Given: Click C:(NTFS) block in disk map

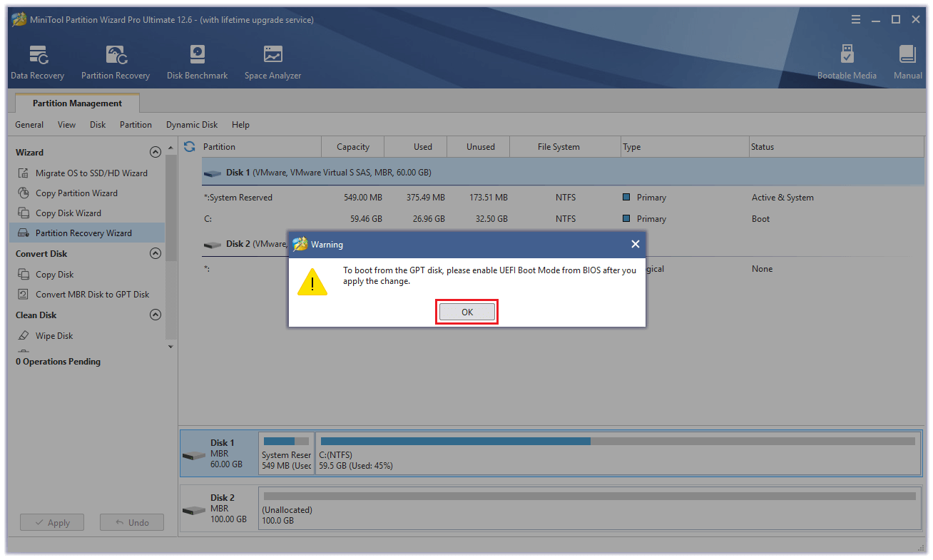Looking at the screenshot, I should point(618,453).
